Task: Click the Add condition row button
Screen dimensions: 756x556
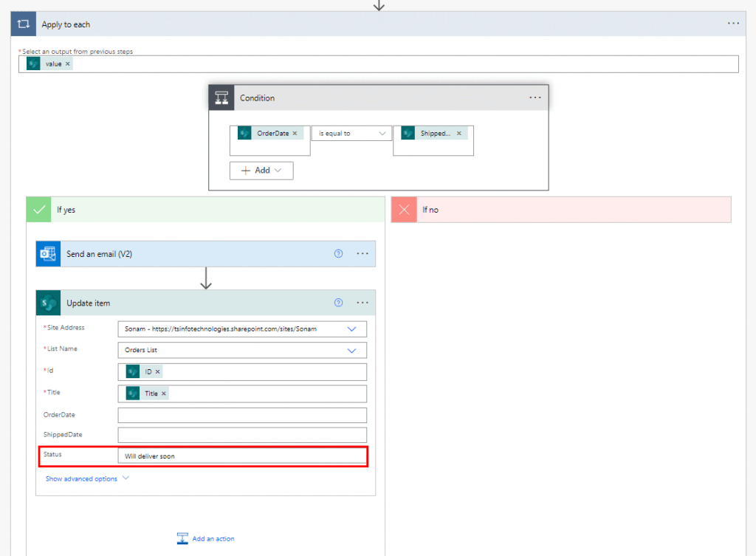Action: click(261, 171)
